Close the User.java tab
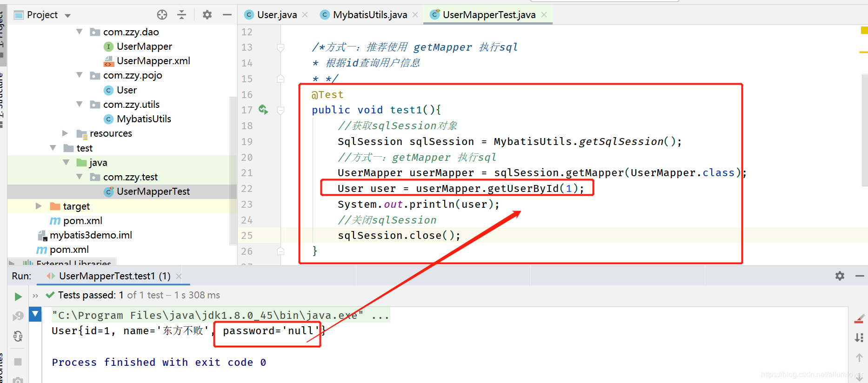 click(x=305, y=15)
